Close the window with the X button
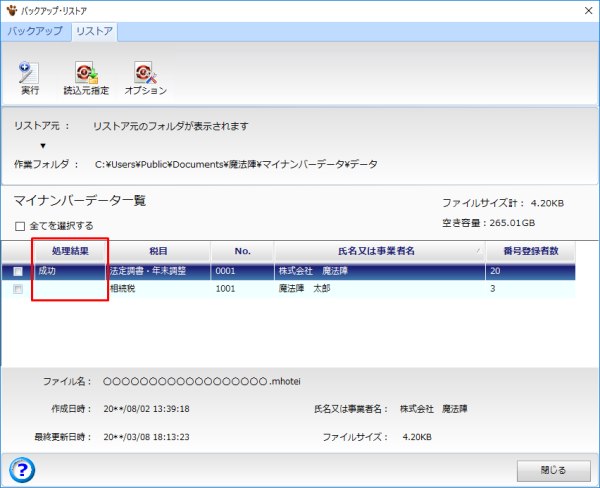Screen dimensions: 600x488 [581, 10]
